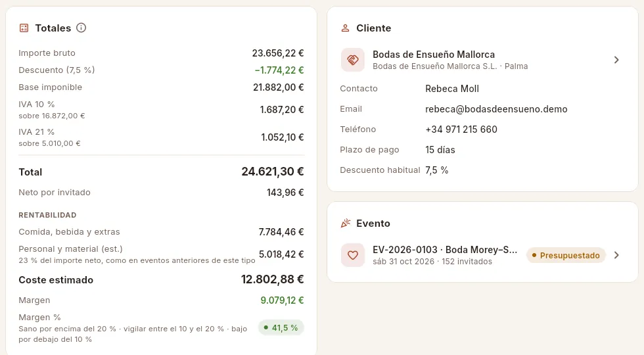The image size is (644, 355).
Task: Click Plazo de pago value 15 días
Action: point(440,150)
